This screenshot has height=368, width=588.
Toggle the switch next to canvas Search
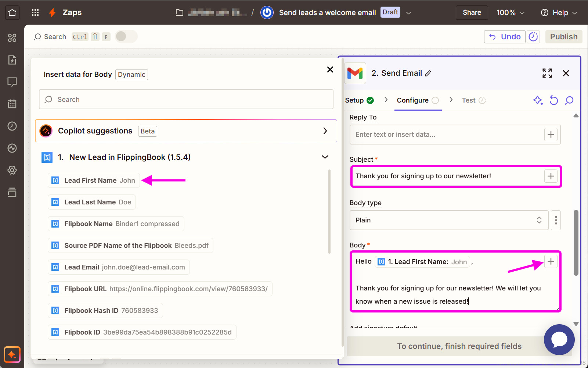pyautogui.click(x=126, y=36)
